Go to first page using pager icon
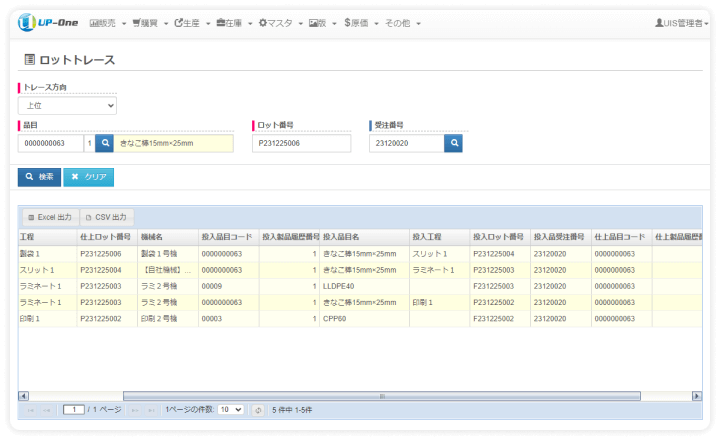 (30, 410)
